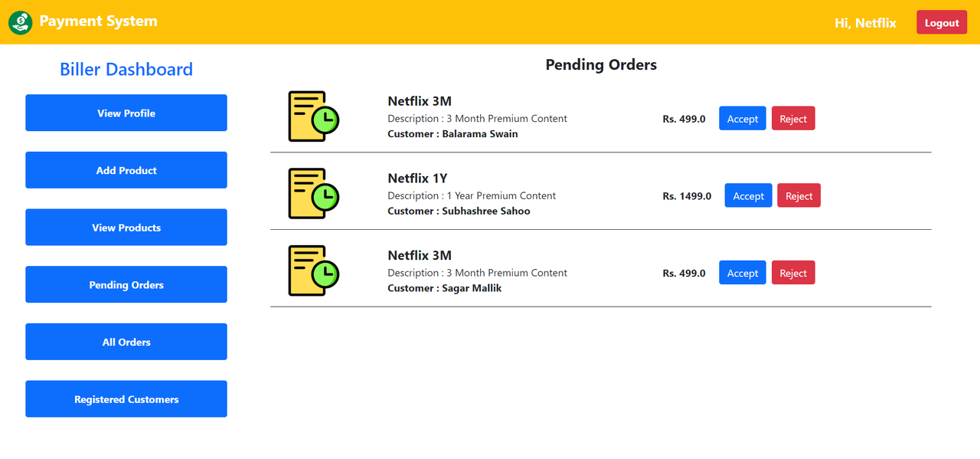Select Add Product in the dashboard
The height and width of the screenshot is (459, 980).
pyautogui.click(x=126, y=170)
